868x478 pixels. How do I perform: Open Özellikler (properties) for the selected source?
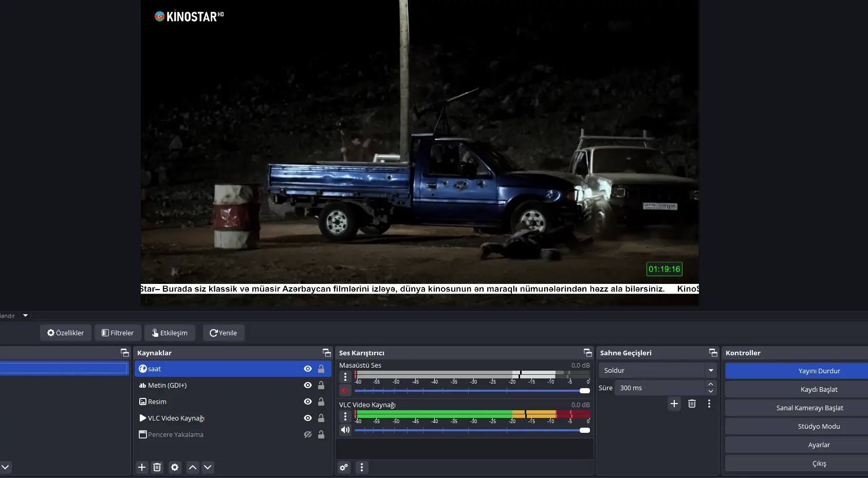click(x=66, y=333)
